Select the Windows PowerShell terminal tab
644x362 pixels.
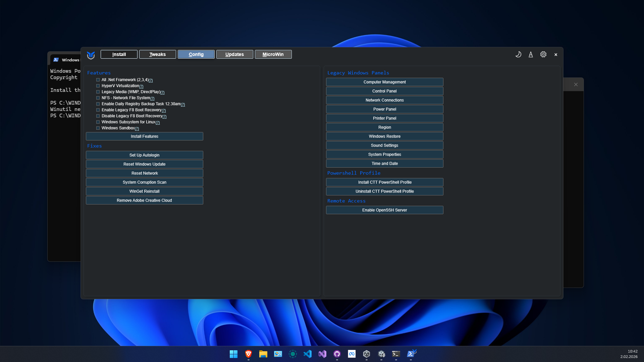pyautogui.click(x=66, y=60)
